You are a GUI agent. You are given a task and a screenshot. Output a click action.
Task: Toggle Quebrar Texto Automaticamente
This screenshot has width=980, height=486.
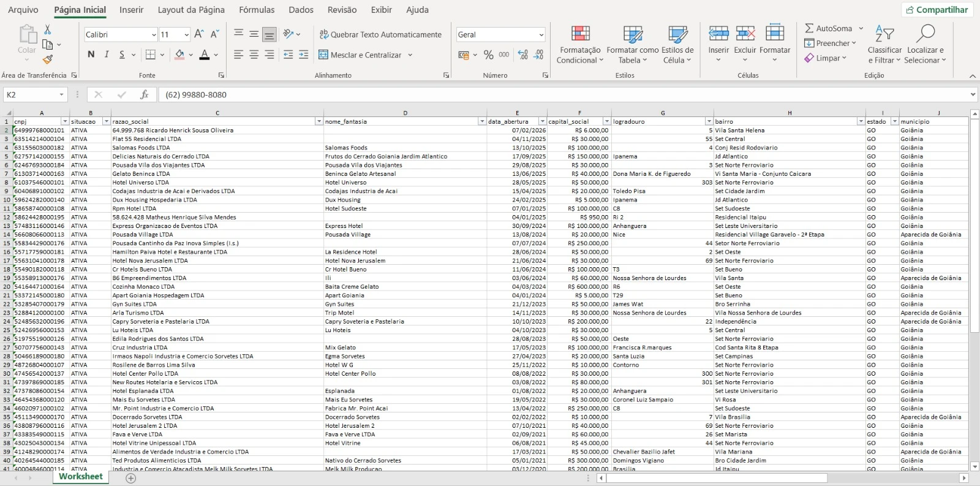tap(380, 34)
